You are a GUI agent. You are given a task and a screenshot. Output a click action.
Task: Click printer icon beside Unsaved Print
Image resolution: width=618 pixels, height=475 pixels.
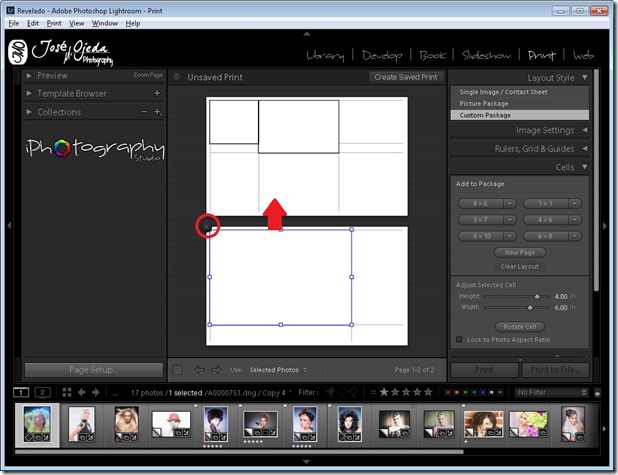(x=177, y=77)
